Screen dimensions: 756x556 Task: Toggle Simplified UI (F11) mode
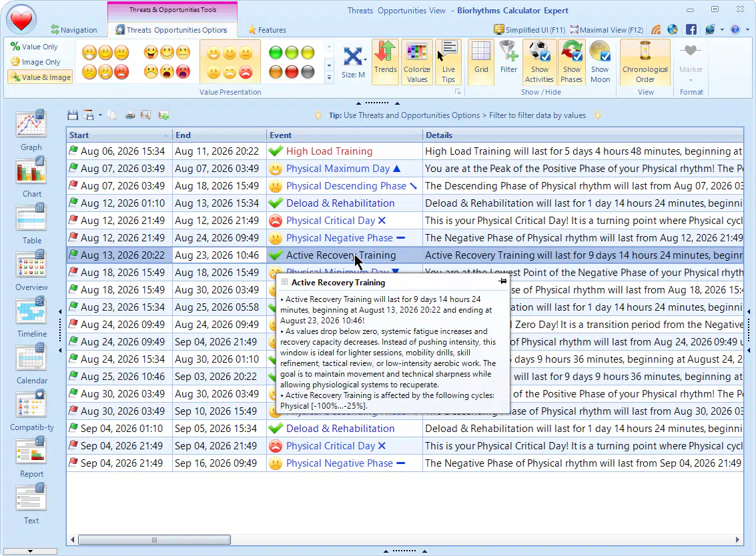click(529, 29)
